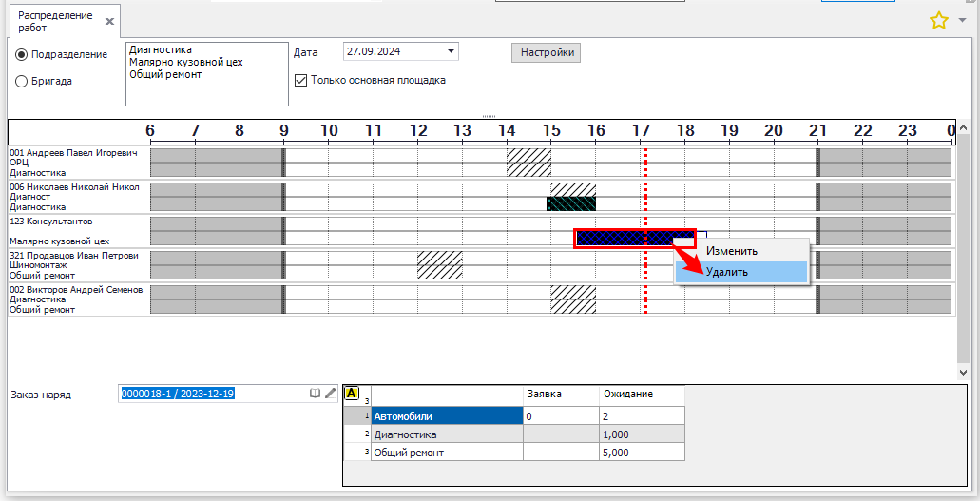Select the Бригада radio button
This screenshot has width=980, height=501.
click(x=22, y=82)
